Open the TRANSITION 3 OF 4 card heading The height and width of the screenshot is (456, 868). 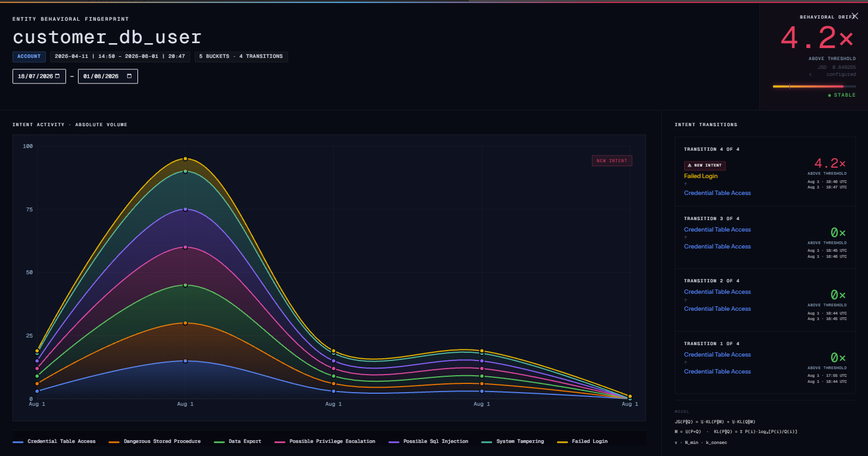711,218
